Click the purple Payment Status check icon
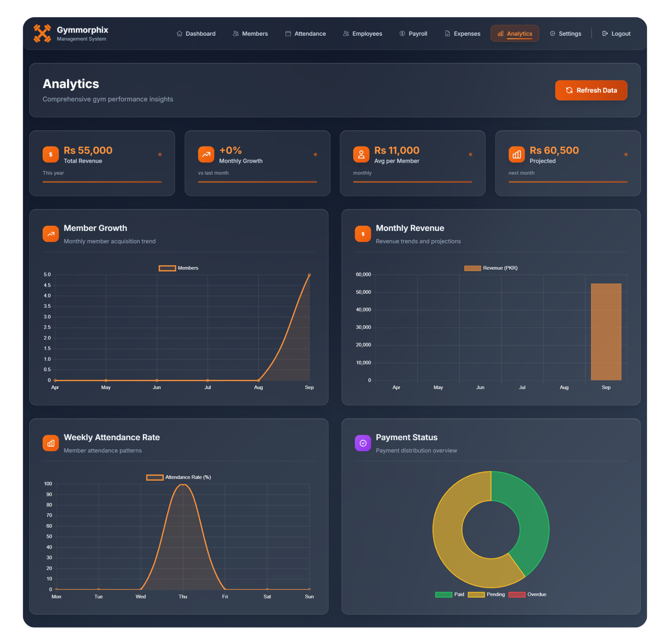The image size is (670, 644). (363, 442)
